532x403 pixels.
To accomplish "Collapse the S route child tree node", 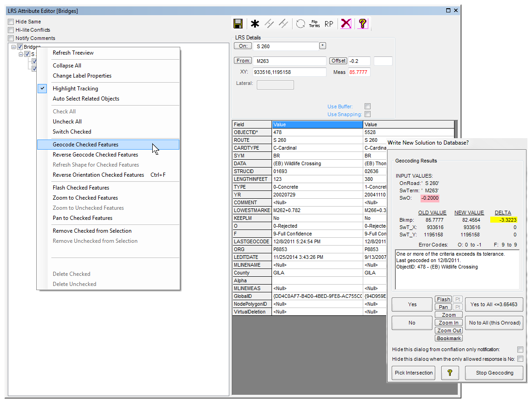I will click(x=21, y=54).
